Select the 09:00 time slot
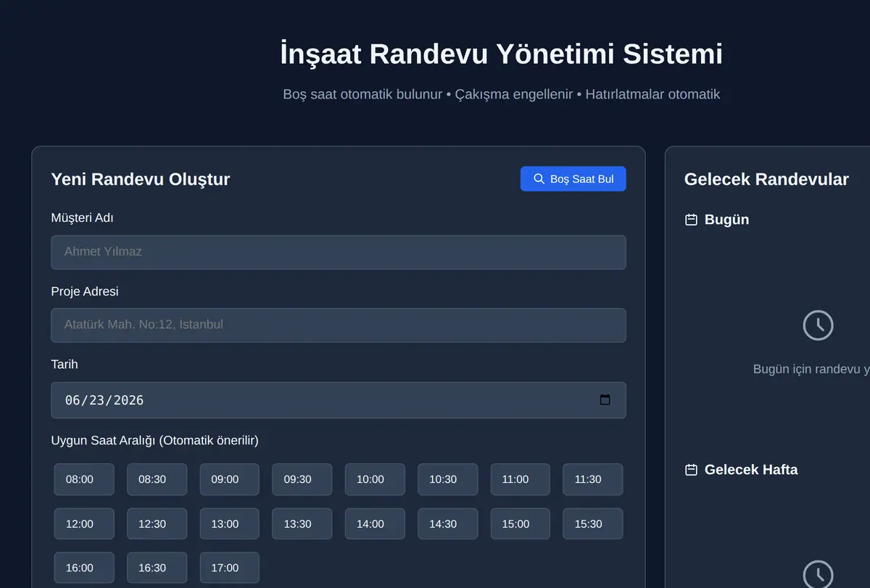Viewport: 870px width, 588px height. point(229,479)
